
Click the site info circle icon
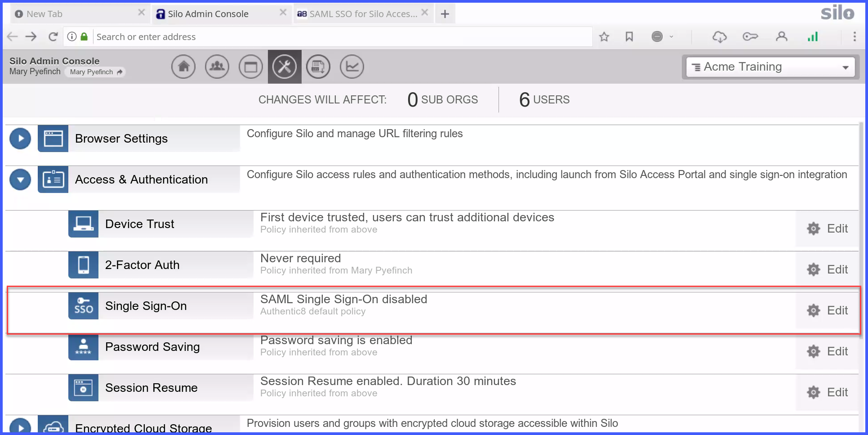72,36
